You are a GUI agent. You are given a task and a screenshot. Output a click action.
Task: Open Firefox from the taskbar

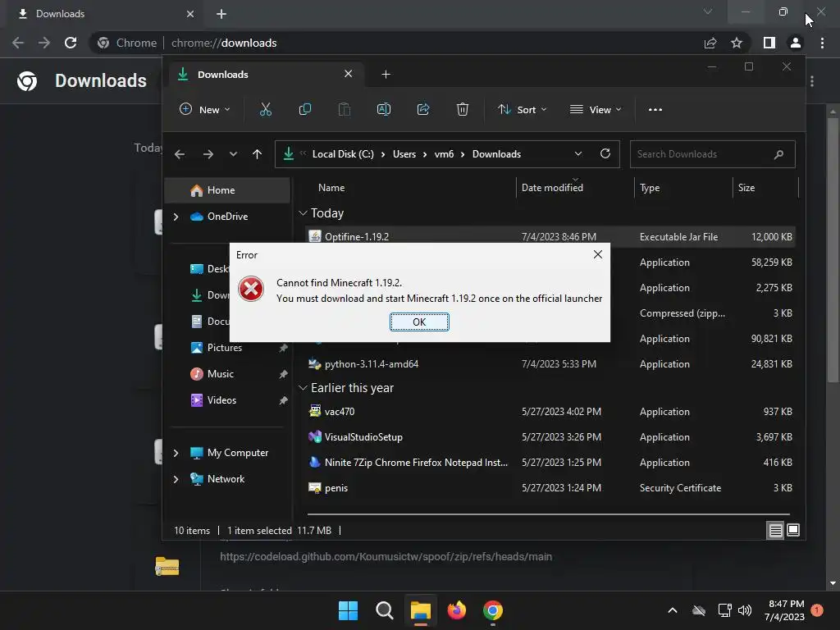click(x=456, y=610)
